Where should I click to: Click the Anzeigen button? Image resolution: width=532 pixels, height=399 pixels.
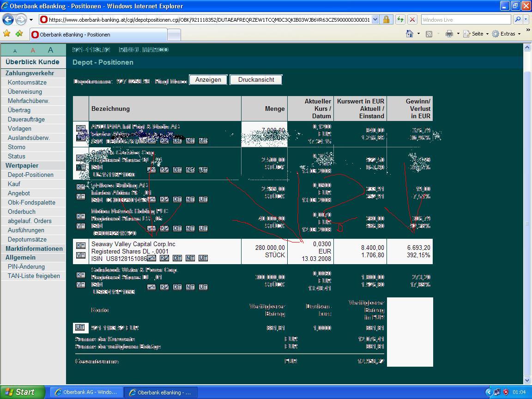208,80
